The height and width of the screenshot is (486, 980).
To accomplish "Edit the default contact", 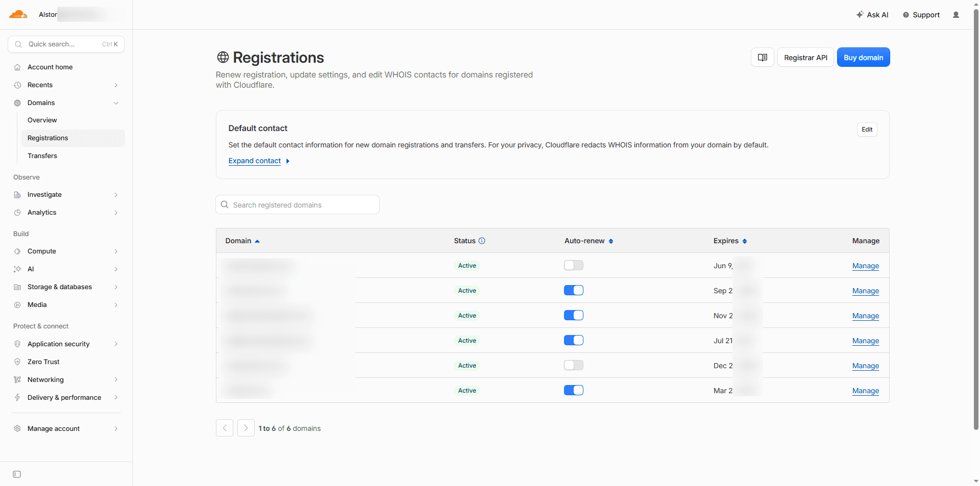I will (867, 130).
